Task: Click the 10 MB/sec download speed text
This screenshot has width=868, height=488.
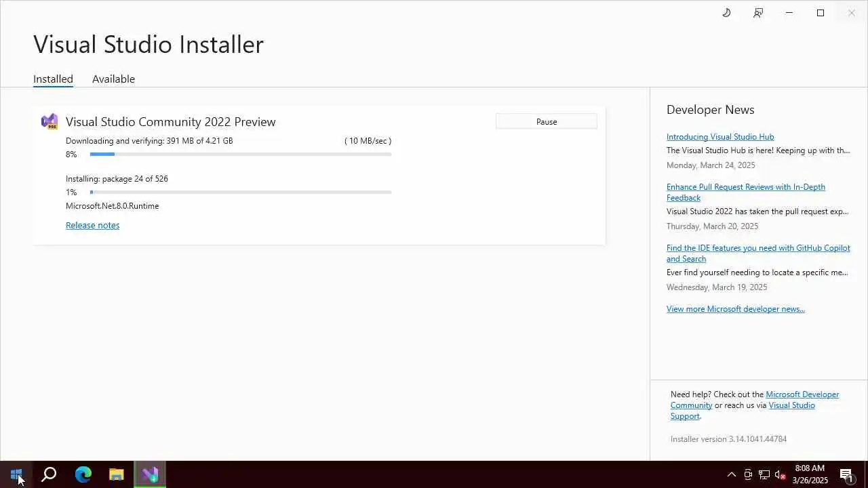Action: coord(368,140)
